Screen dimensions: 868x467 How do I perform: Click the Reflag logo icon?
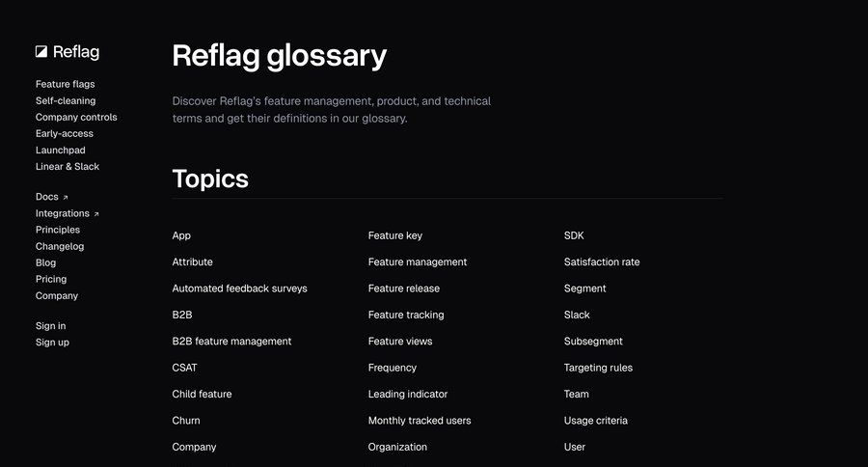41,52
